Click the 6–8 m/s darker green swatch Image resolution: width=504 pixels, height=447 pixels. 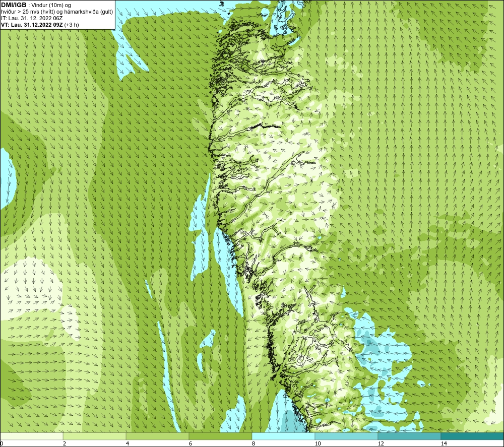[x=221, y=436]
